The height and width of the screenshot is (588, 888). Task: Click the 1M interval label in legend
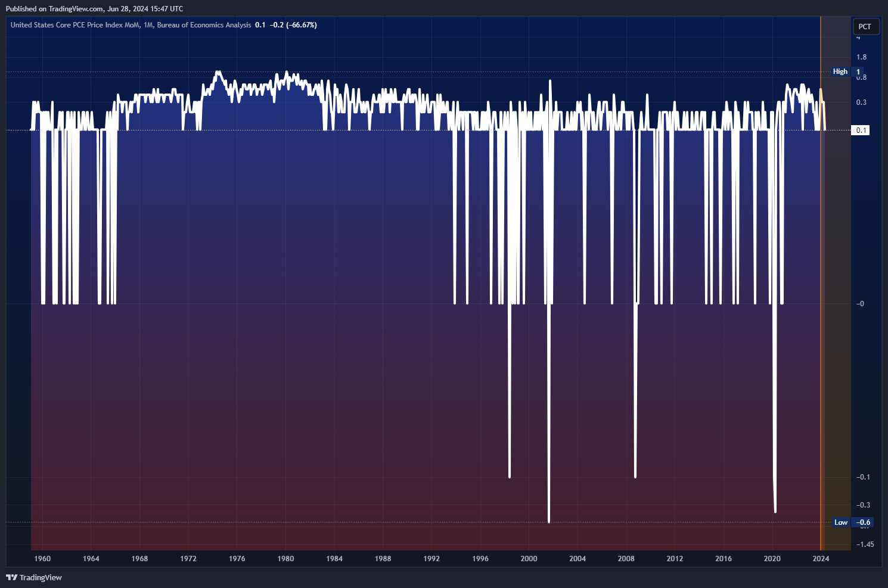148,25
